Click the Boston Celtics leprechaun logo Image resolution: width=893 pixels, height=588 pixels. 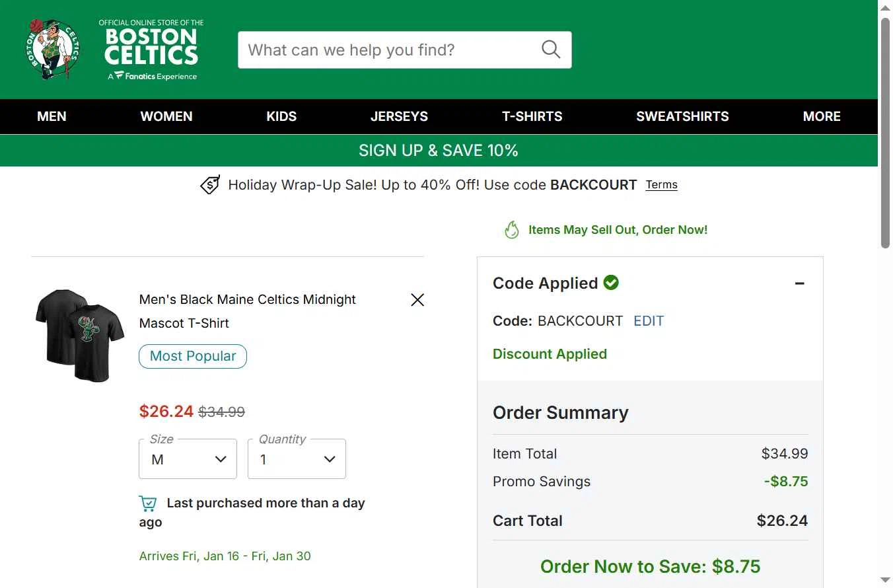(x=53, y=50)
